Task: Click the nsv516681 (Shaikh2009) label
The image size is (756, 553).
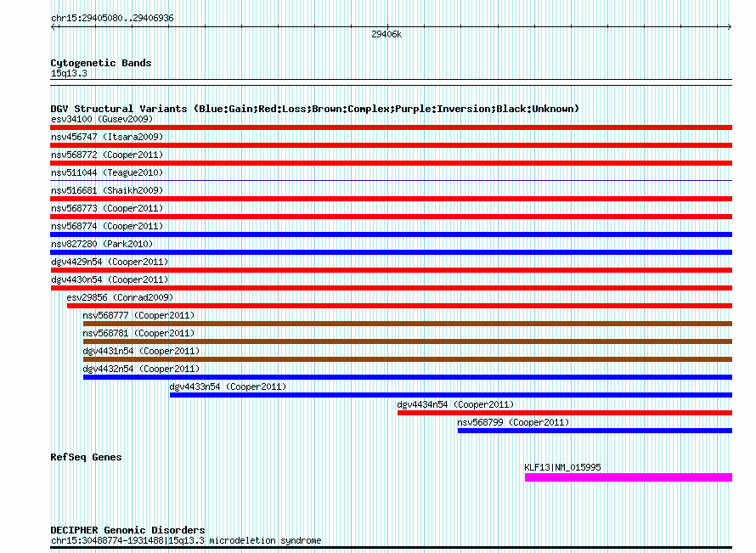Action: point(107,190)
